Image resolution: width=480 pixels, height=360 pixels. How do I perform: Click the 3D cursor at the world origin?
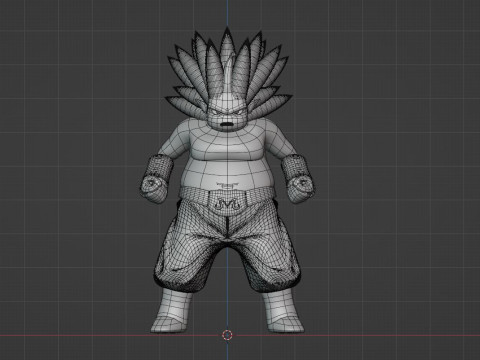pos(227,335)
